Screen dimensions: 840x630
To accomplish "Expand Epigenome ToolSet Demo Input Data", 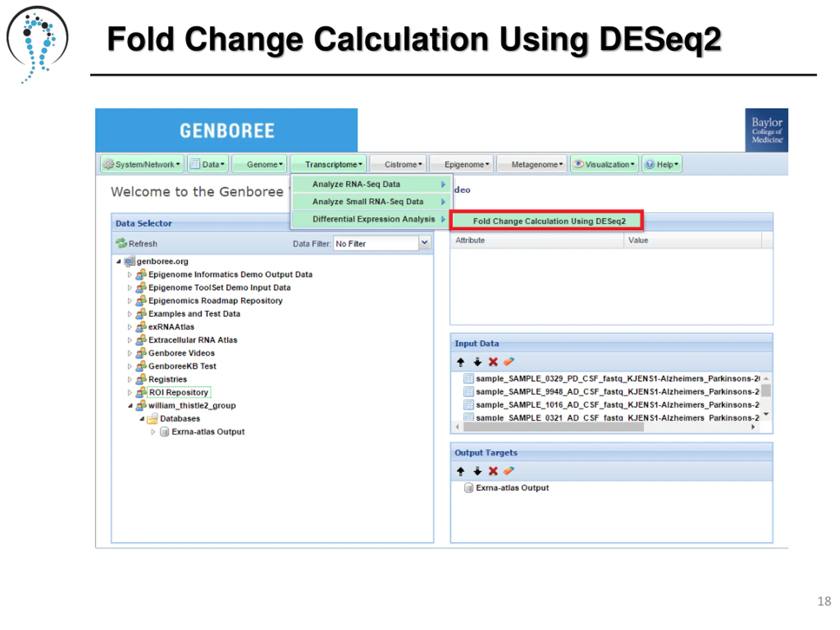I will 130,288.
